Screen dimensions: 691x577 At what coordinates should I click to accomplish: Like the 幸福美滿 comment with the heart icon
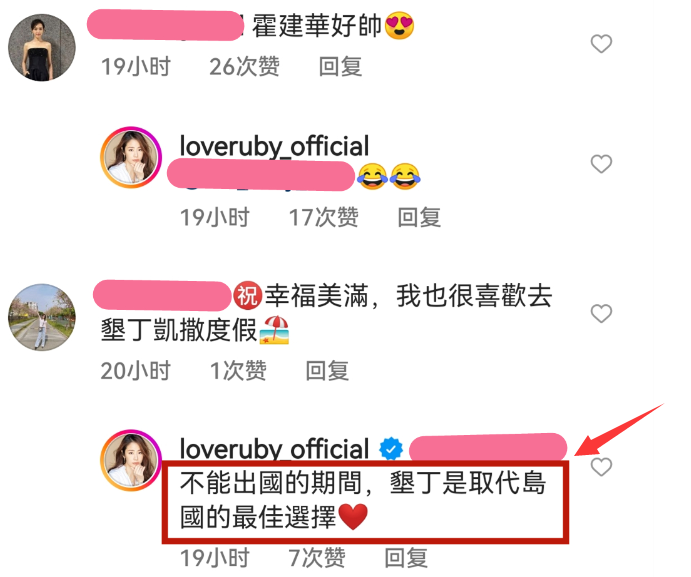click(601, 313)
